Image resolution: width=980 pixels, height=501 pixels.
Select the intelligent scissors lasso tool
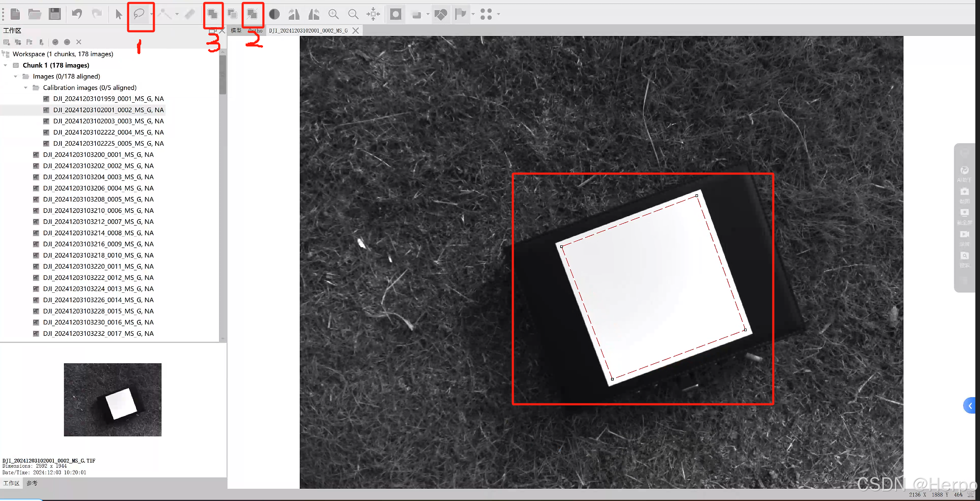pos(139,14)
